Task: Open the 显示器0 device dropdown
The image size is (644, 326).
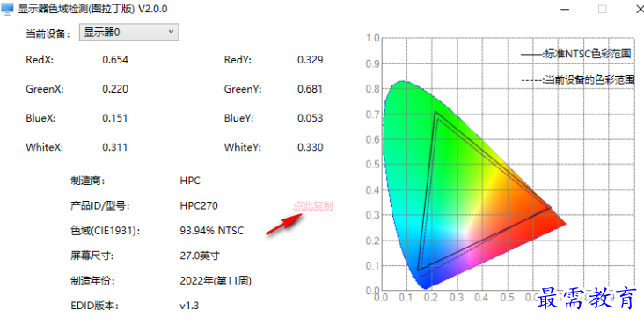Action: [x=129, y=32]
